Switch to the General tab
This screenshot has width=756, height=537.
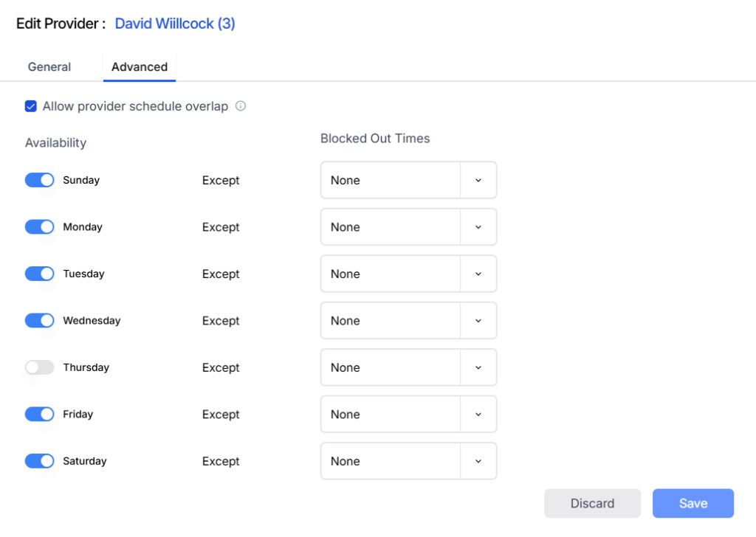[x=49, y=66]
